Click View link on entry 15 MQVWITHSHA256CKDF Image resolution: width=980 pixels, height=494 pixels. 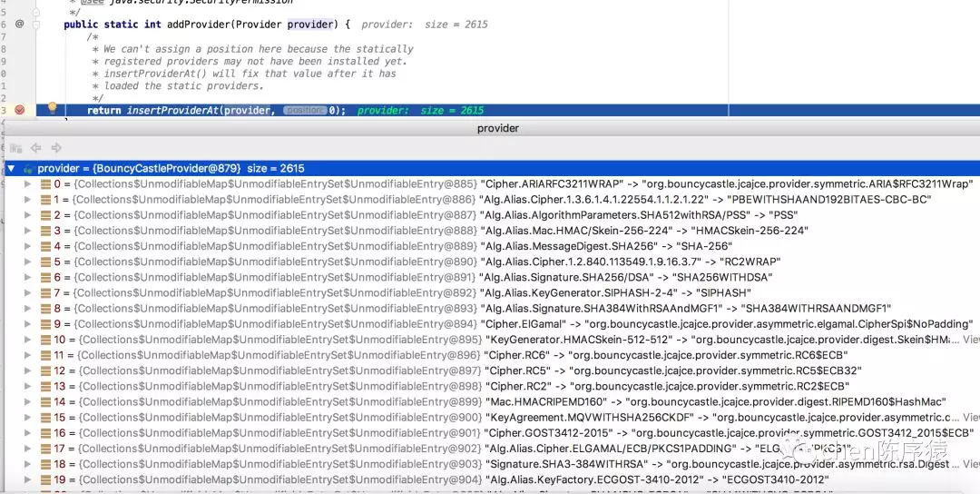(x=971, y=417)
